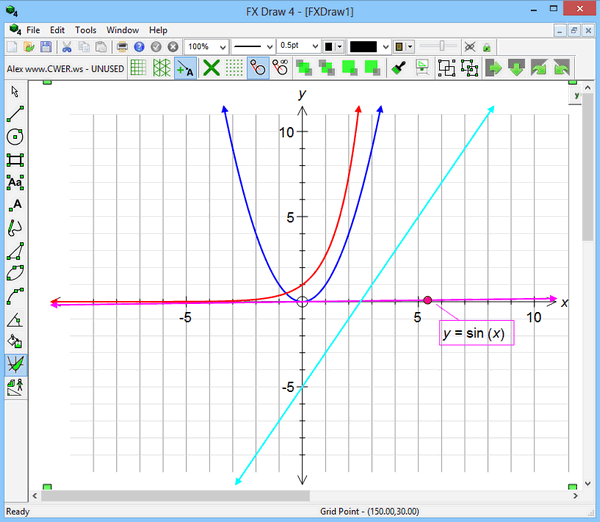
Task: Select the graph plotting tool
Action: coord(15,365)
